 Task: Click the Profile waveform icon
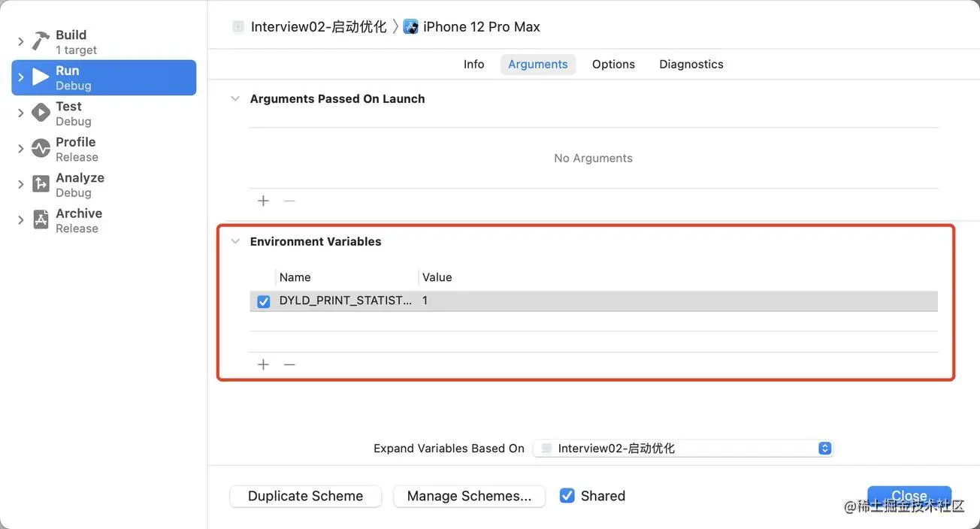41,149
